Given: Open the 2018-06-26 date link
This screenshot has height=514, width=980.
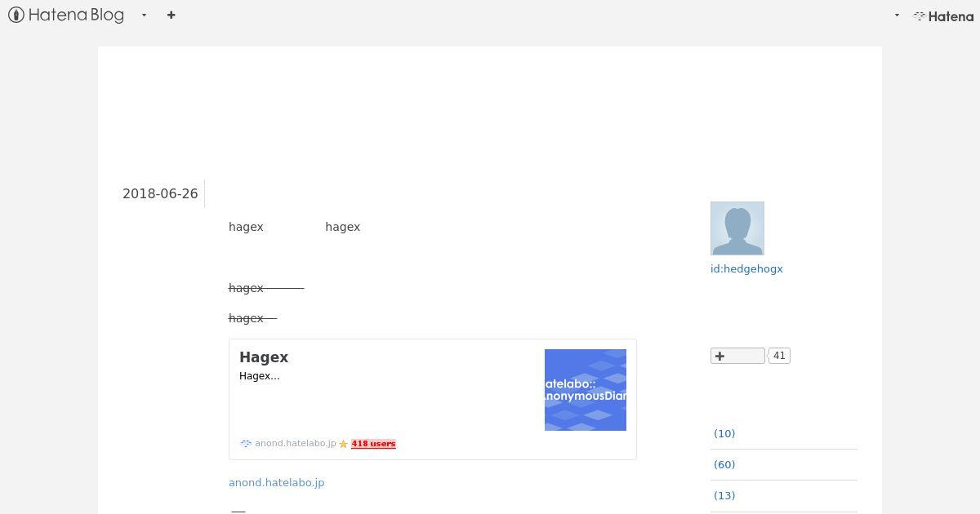Looking at the screenshot, I should [160, 194].
